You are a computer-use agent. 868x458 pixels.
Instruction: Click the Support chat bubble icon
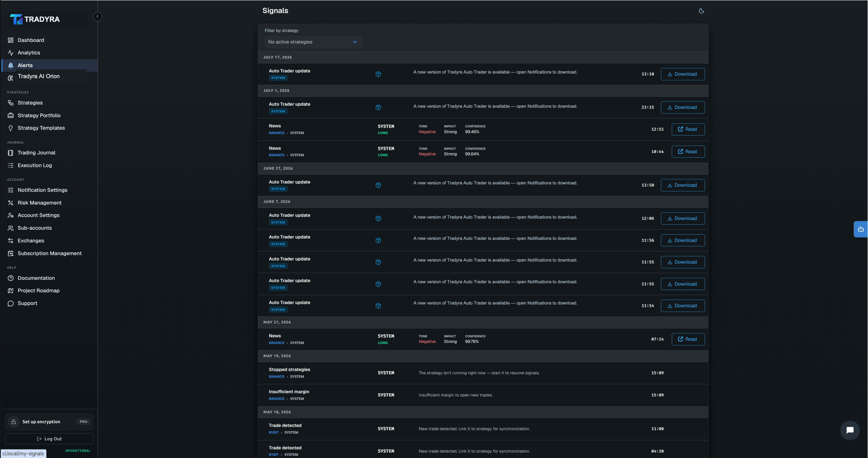coord(11,304)
